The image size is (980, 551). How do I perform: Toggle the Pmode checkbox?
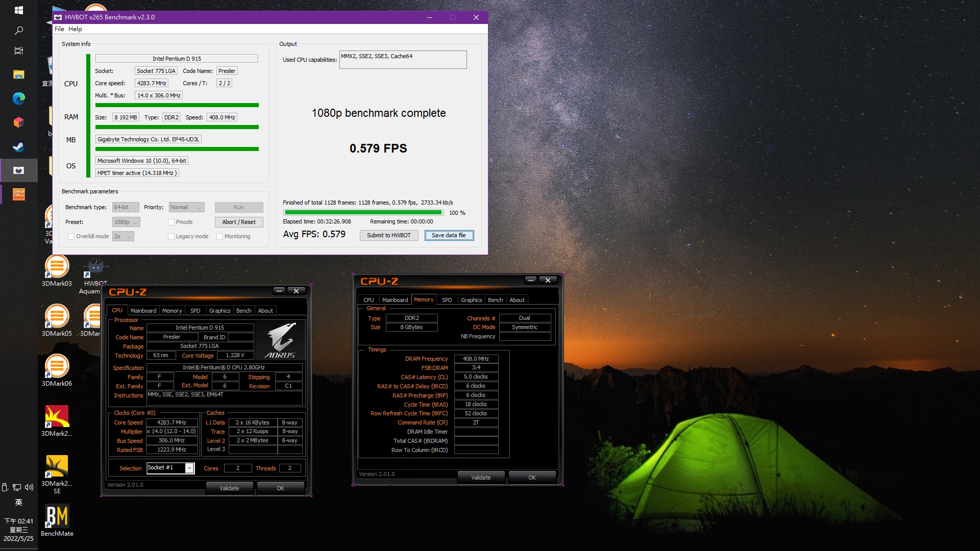pos(171,222)
